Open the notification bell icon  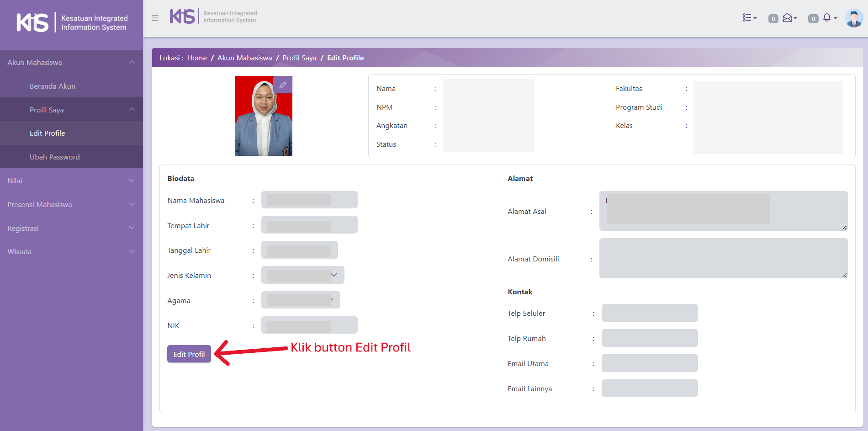click(x=829, y=18)
